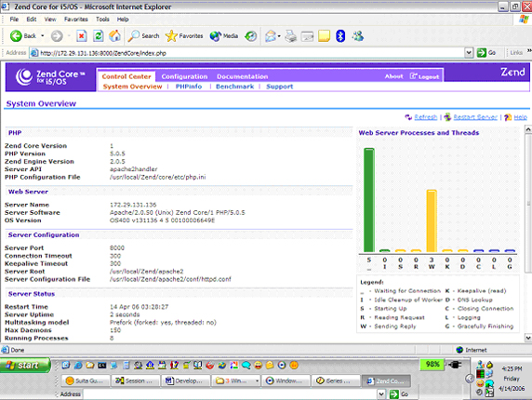Image resolution: width=532 pixels, height=400 pixels.
Task: Click the Print icon in the IE toolbar
Action: [x=291, y=36]
